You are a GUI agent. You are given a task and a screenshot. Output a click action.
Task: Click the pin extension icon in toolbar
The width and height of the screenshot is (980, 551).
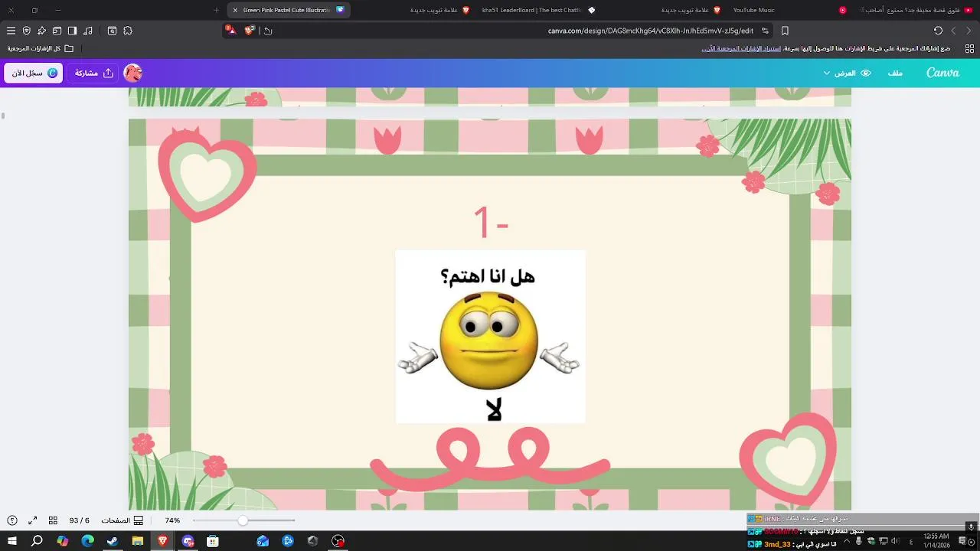coord(41,31)
